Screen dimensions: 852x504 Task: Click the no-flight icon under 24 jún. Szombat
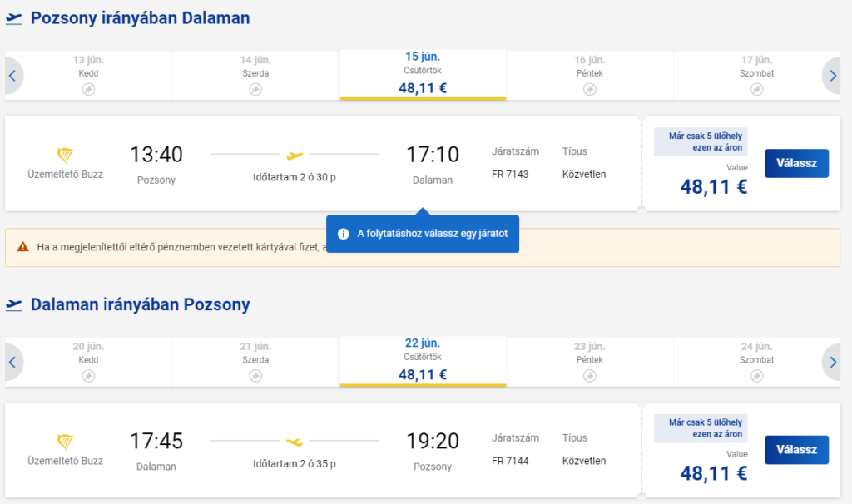click(x=757, y=375)
